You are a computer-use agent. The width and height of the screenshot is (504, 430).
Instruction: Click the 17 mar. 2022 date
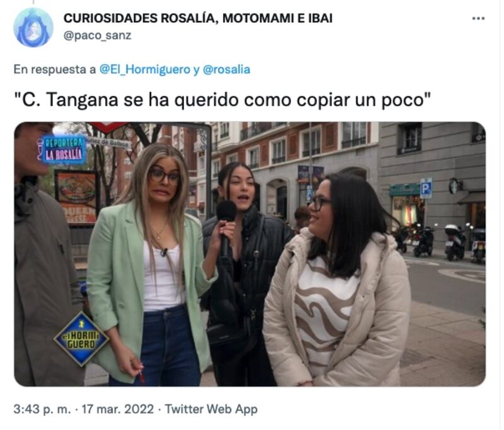tap(118, 409)
